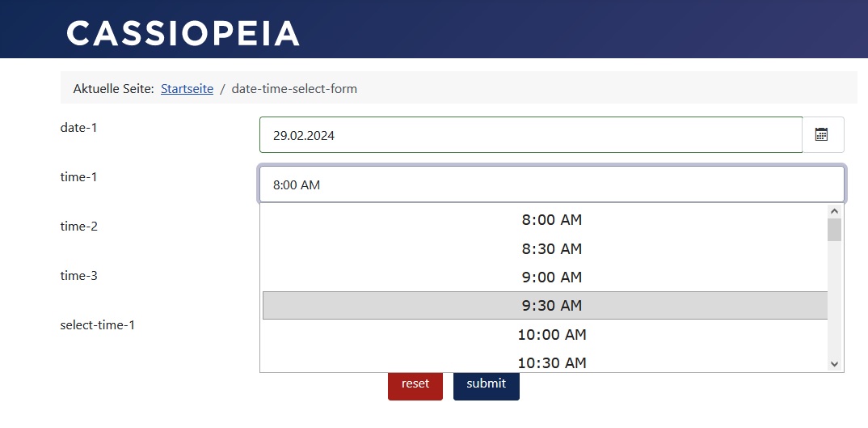868x428 pixels.
Task: Click the scrollbar thumb of the time list
Action: 835,230
